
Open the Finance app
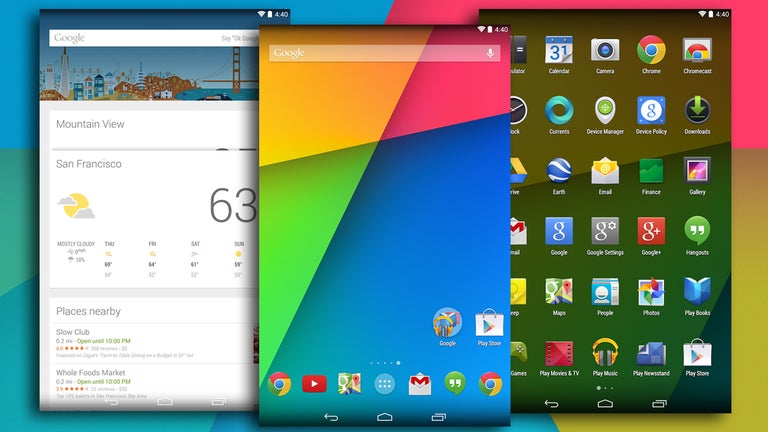pos(651,176)
